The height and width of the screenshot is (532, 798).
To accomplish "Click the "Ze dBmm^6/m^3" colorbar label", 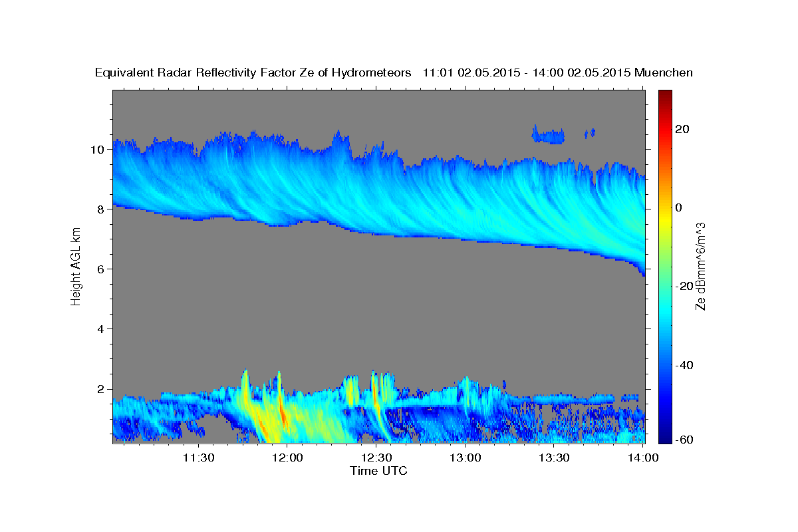I will click(x=700, y=266).
